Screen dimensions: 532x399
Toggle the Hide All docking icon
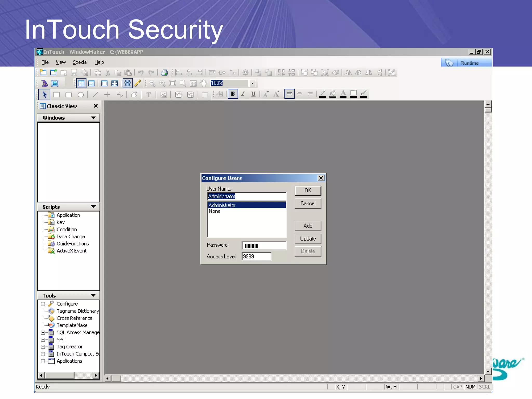104,83
